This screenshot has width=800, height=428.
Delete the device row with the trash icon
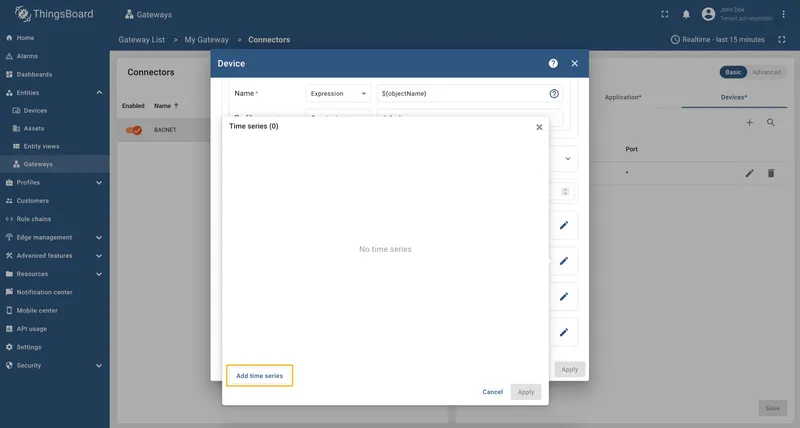[x=771, y=173]
